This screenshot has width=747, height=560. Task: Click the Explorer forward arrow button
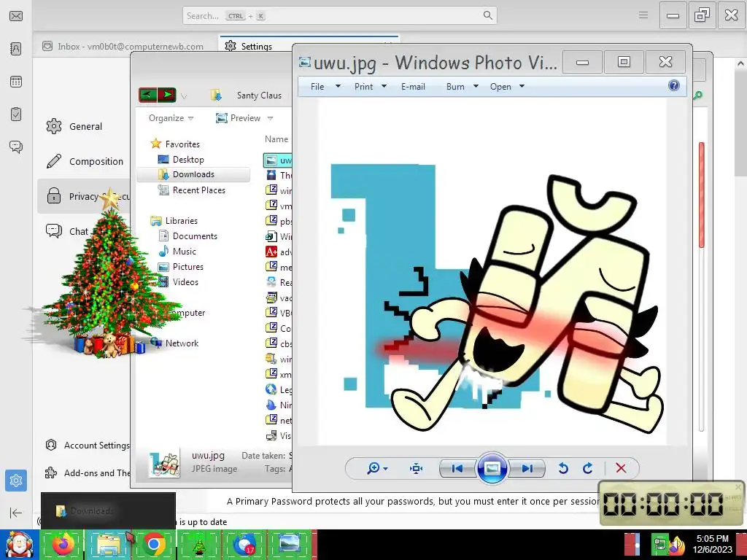pyautogui.click(x=167, y=95)
